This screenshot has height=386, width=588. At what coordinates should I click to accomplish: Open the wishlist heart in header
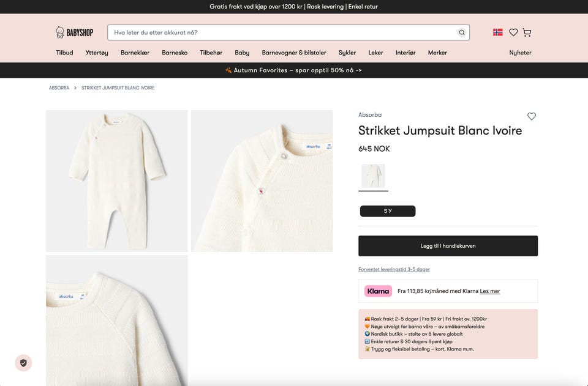click(x=513, y=32)
